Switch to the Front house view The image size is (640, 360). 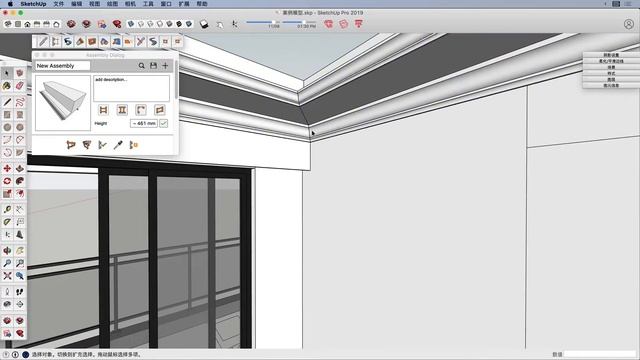pyautogui.click(x=27, y=24)
